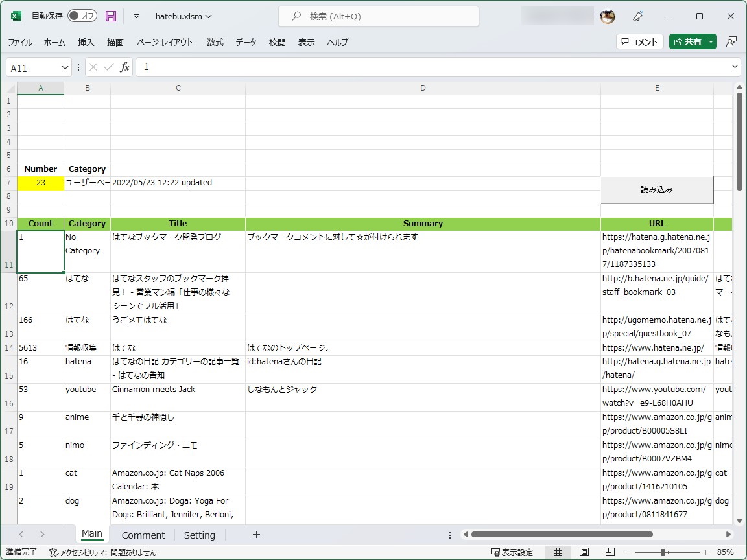Toggle the AutoSave switch
Screen dimensions: 747x560
coord(82,16)
